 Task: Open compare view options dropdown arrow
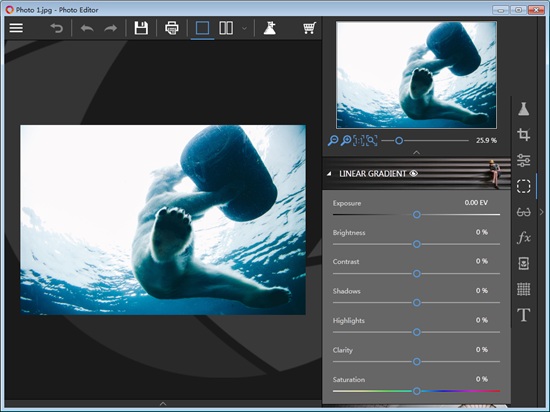244,28
